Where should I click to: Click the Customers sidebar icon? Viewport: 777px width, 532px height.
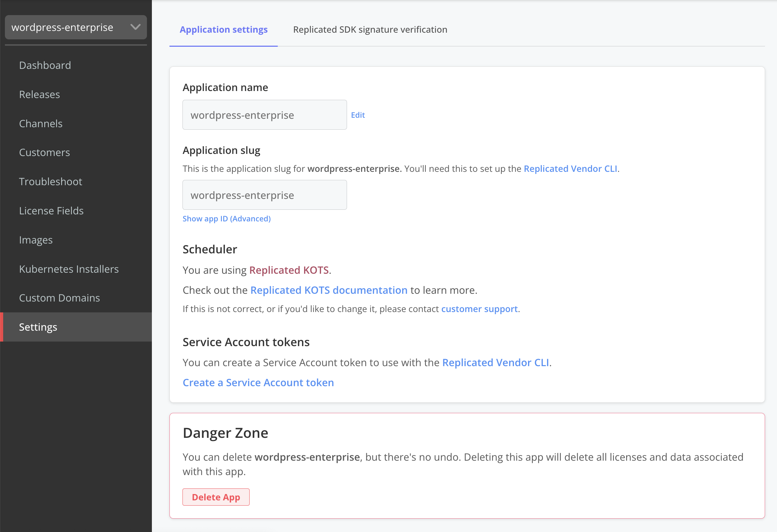click(45, 152)
